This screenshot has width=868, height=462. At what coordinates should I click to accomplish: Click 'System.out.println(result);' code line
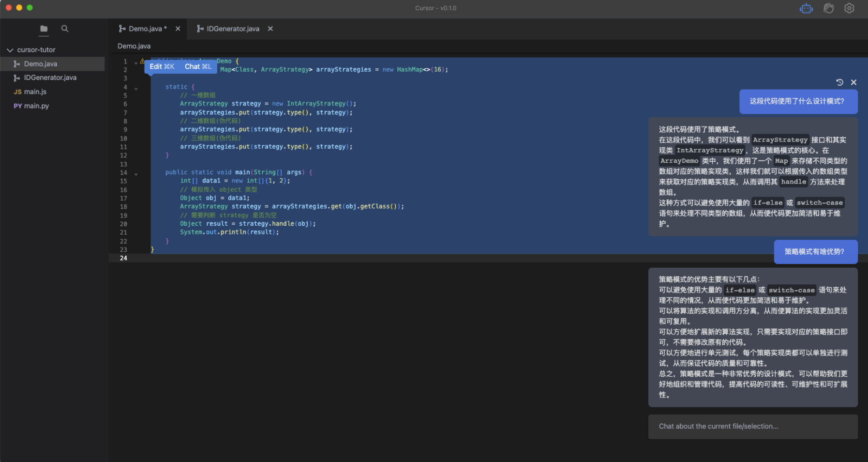coord(229,232)
